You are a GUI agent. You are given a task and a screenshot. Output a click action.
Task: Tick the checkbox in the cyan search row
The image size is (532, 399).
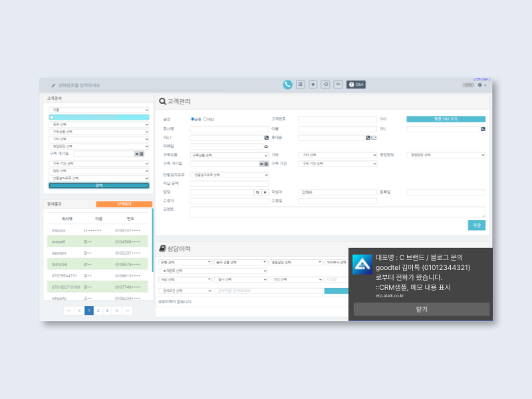51,117
